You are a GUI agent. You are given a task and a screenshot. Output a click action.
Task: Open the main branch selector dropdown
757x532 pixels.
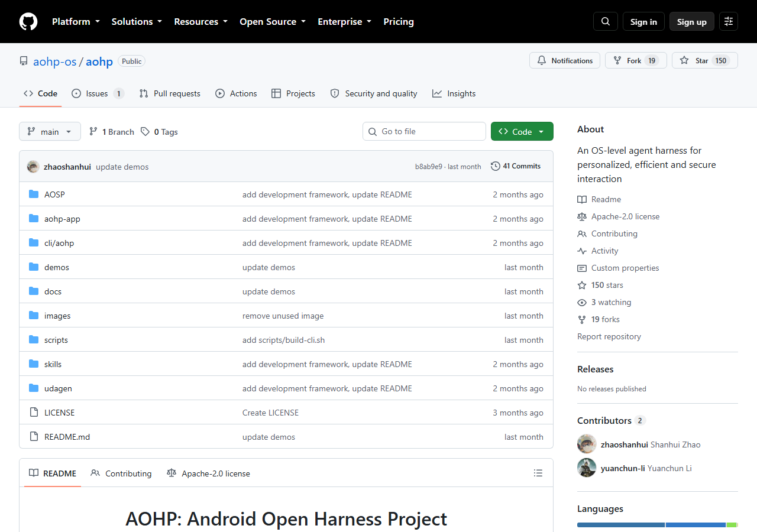pos(50,131)
